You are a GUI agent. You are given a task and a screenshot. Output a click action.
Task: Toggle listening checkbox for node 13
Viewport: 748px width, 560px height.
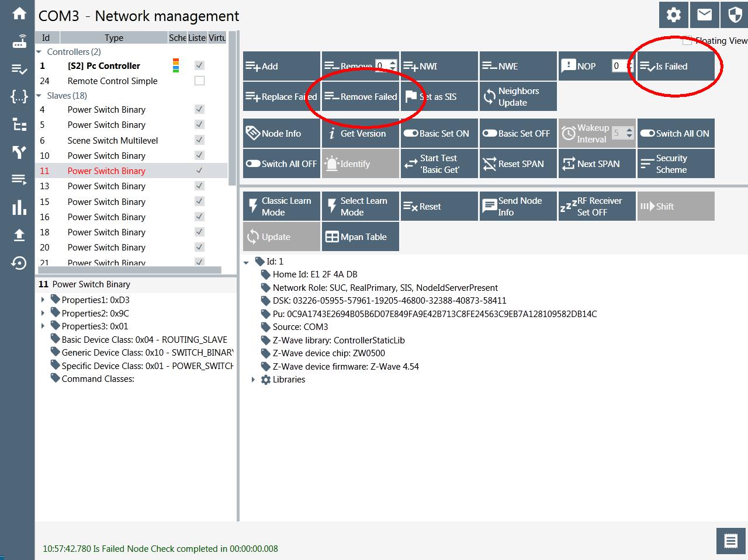[x=199, y=186]
